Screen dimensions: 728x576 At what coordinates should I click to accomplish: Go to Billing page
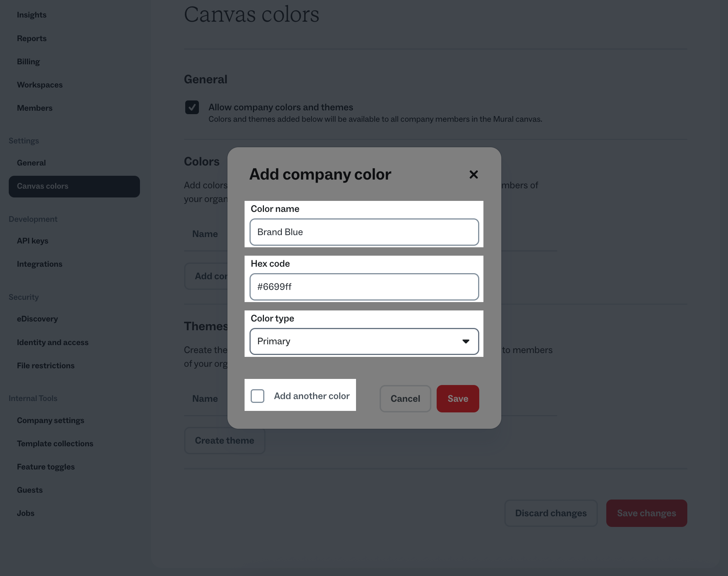pos(28,62)
